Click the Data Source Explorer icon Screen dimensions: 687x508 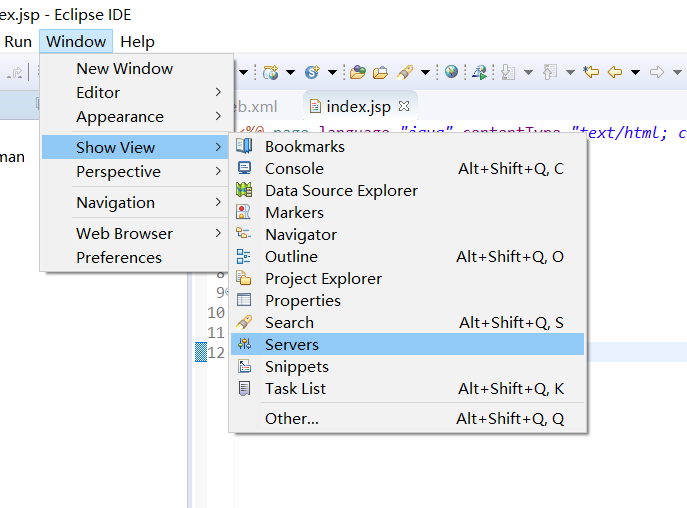click(244, 190)
